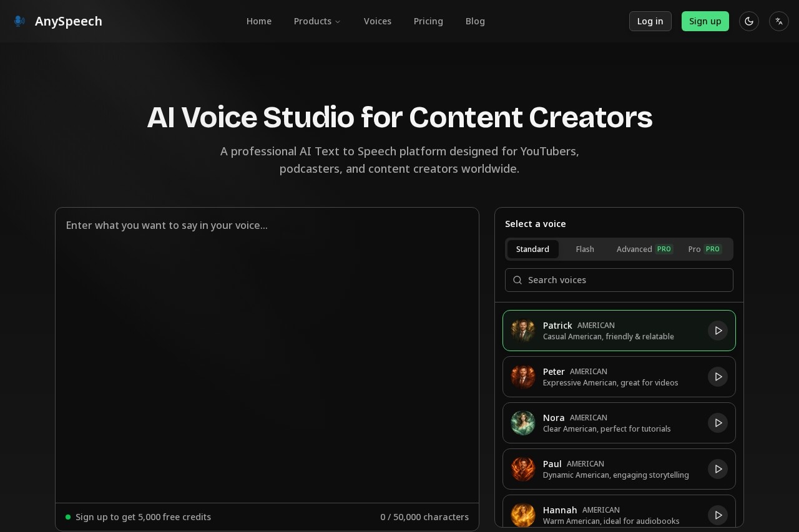Open the Pricing page
Image resolution: width=799 pixels, height=532 pixels.
[x=428, y=21]
